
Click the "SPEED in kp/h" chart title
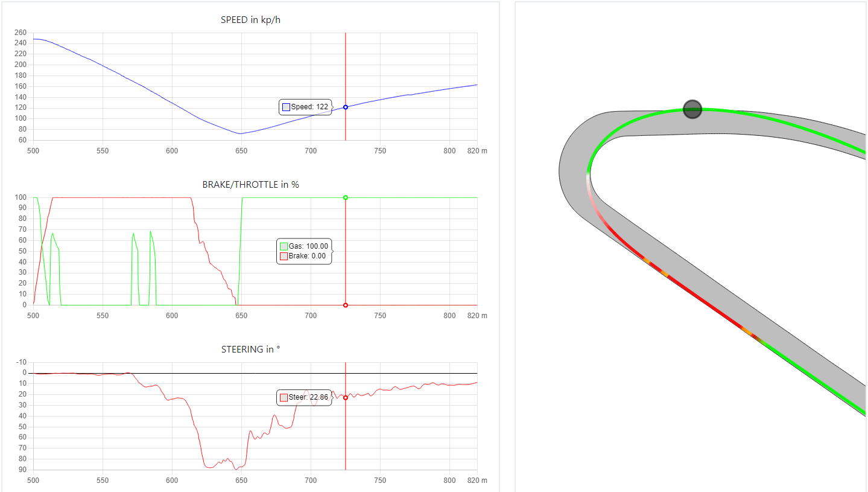point(251,20)
